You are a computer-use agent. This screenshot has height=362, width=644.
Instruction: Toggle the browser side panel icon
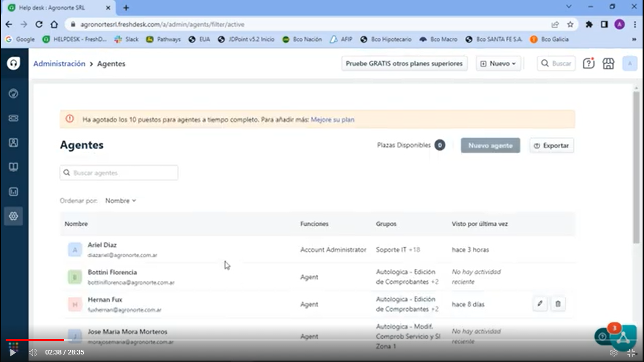click(604, 25)
